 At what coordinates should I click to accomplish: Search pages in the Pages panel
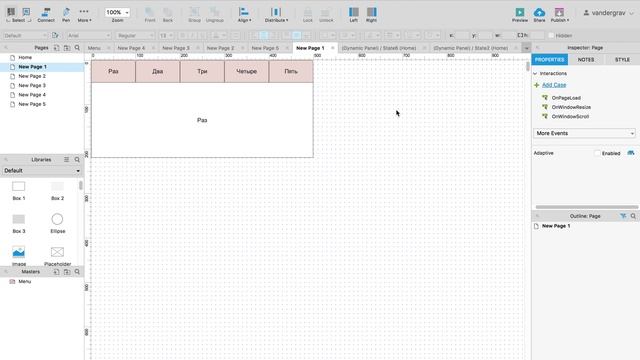pos(77,48)
